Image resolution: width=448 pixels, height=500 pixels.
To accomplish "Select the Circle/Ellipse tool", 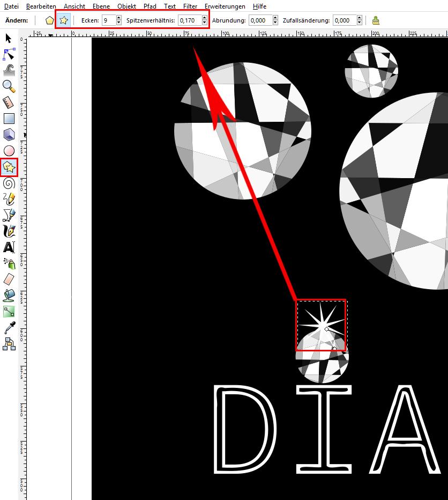I will click(9, 151).
